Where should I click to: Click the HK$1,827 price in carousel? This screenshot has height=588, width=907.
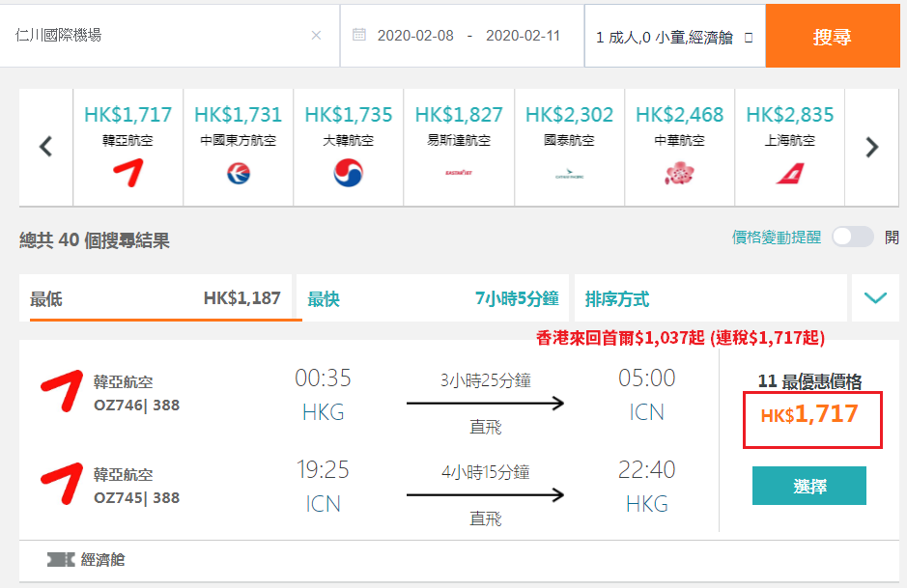459,115
